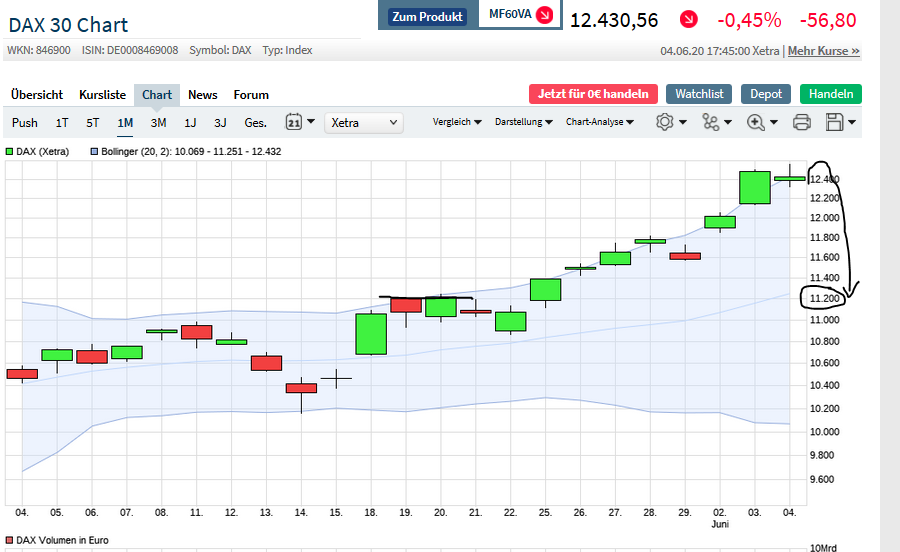The image size is (900, 552).
Task: Expand the Vergleich dropdown
Action: coord(457,122)
